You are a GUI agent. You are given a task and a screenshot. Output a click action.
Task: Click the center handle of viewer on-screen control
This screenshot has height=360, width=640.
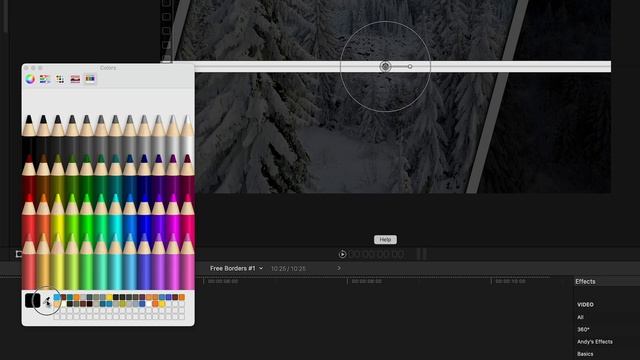[x=385, y=67]
